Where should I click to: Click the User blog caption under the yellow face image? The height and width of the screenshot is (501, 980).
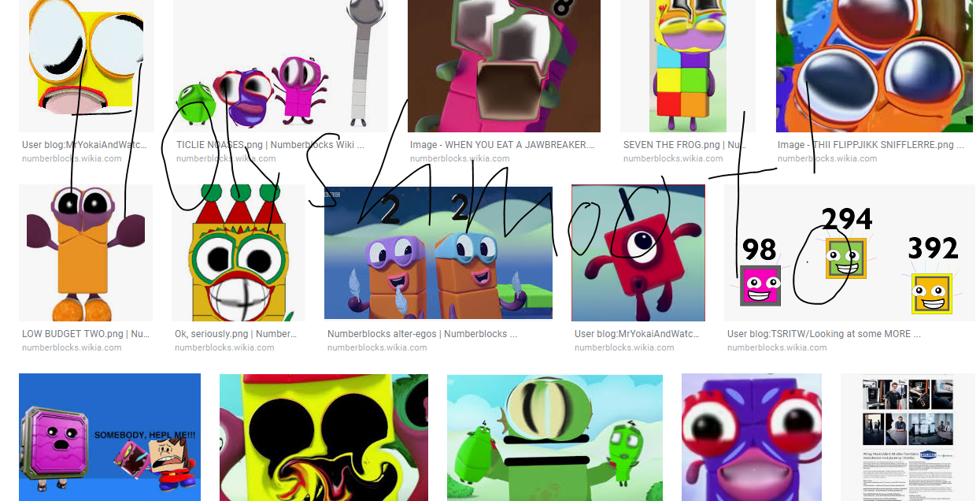86,145
